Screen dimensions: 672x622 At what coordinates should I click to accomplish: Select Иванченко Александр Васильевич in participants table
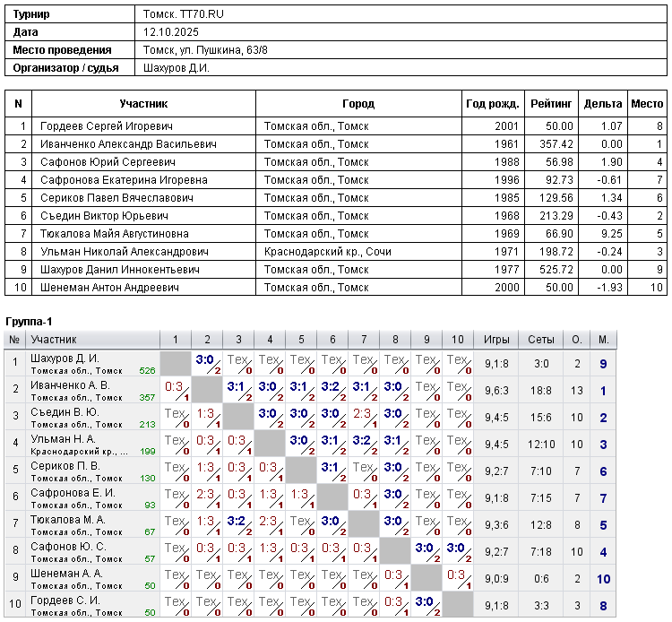(x=129, y=144)
